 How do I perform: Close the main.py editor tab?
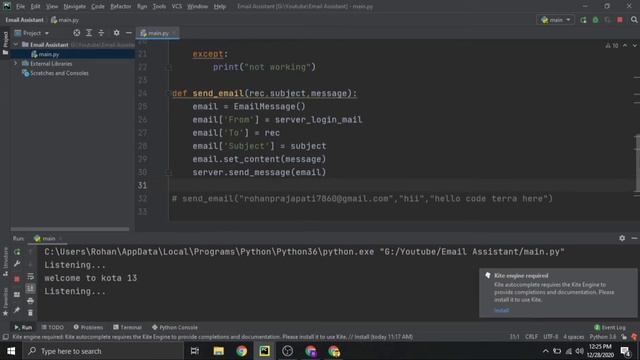point(174,33)
